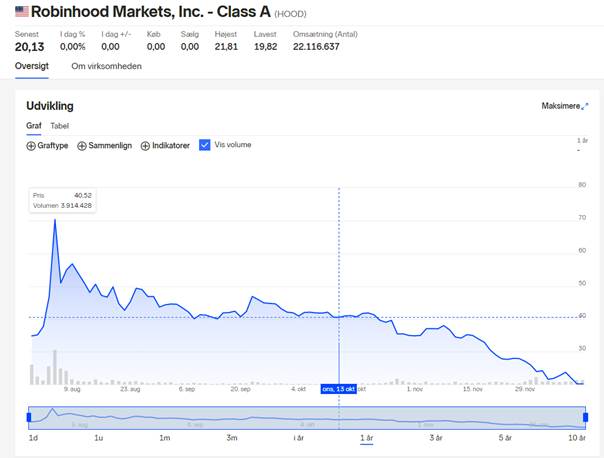Click the plus icon next to Indikatorer
604x458 pixels.
tap(145, 146)
